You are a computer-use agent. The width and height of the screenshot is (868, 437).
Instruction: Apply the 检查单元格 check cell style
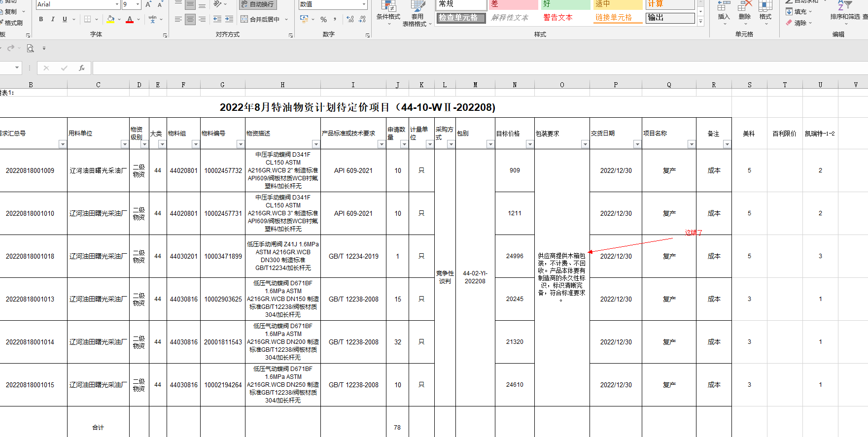461,18
